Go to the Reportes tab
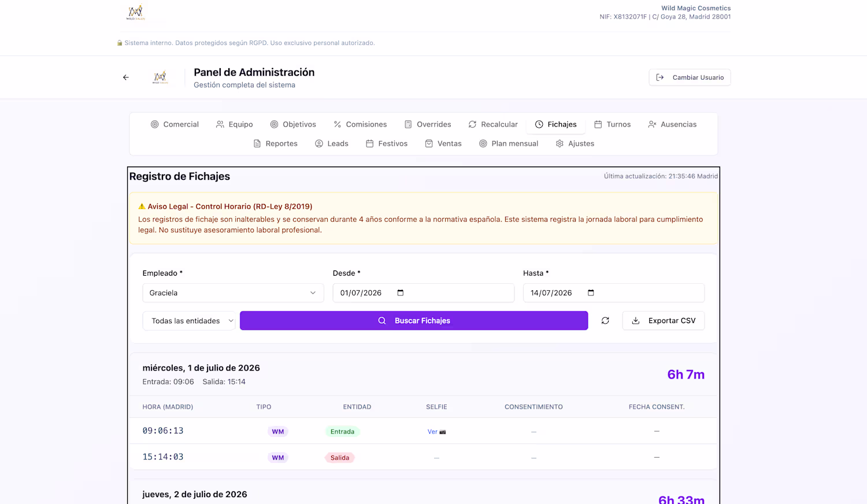This screenshot has width=867, height=504. pyautogui.click(x=276, y=143)
